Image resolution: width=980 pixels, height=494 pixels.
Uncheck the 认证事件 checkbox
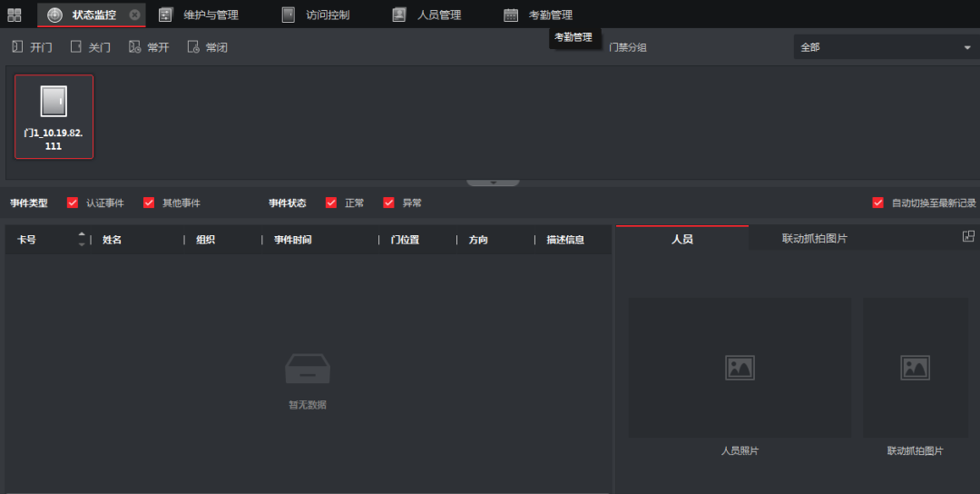click(x=73, y=203)
